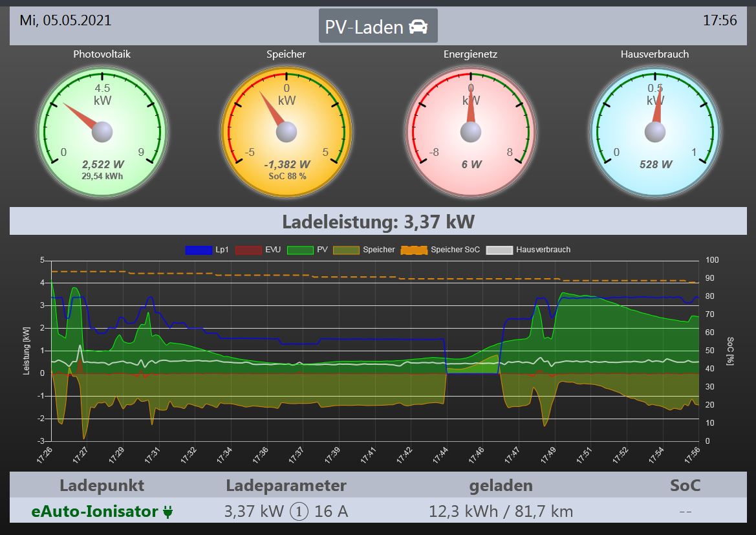Open the PV-Laden charging mode button
Image resolution: width=756 pixels, height=535 pixels.
(x=378, y=26)
